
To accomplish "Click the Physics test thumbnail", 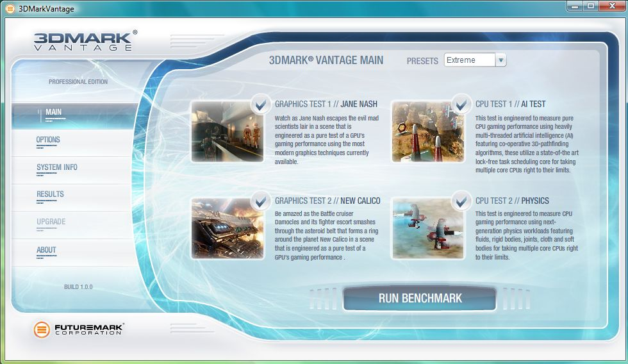I will point(428,229).
